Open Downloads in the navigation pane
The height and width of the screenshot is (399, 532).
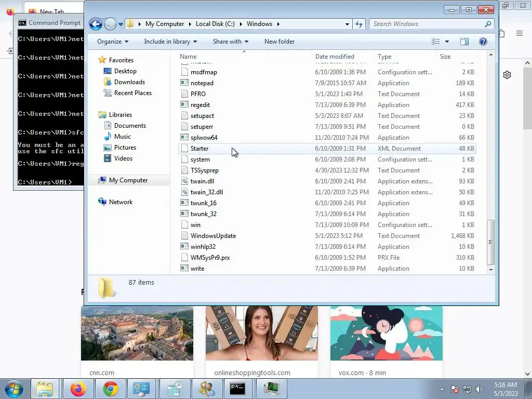129,82
